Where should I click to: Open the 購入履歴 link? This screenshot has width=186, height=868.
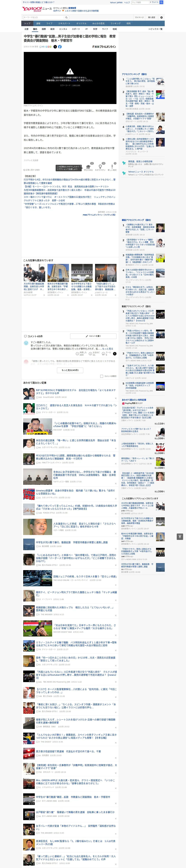pyautogui.click(x=152, y=17)
